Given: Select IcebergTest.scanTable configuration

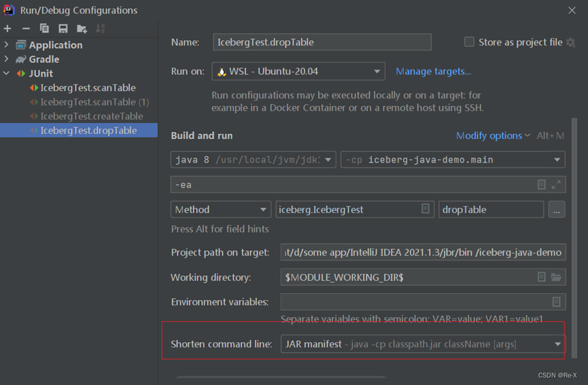Looking at the screenshot, I should [x=79, y=88].
